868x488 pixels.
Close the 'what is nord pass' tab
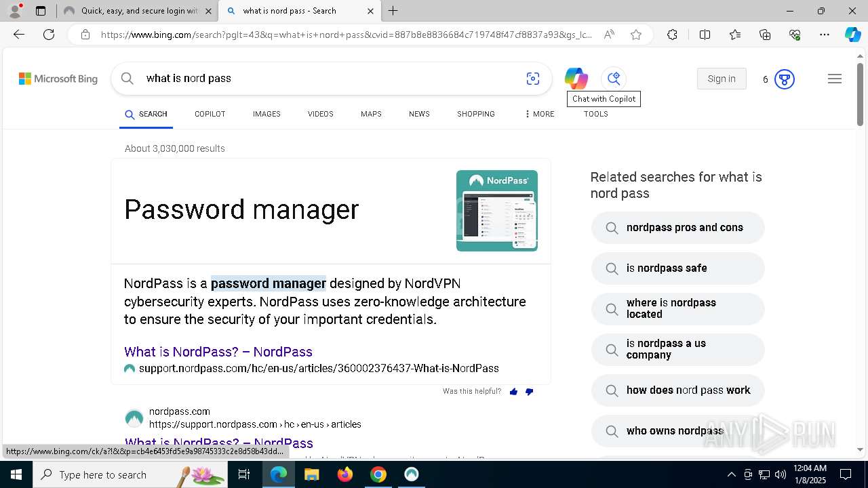coord(370,11)
